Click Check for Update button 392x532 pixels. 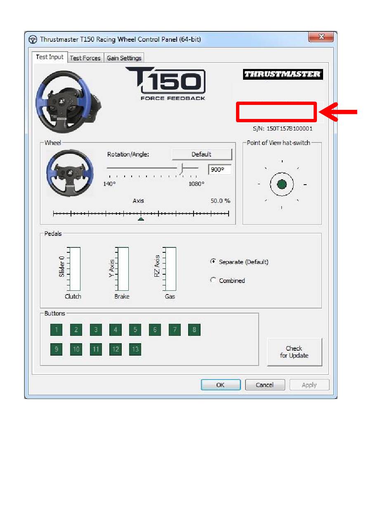click(x=294, y=352)
